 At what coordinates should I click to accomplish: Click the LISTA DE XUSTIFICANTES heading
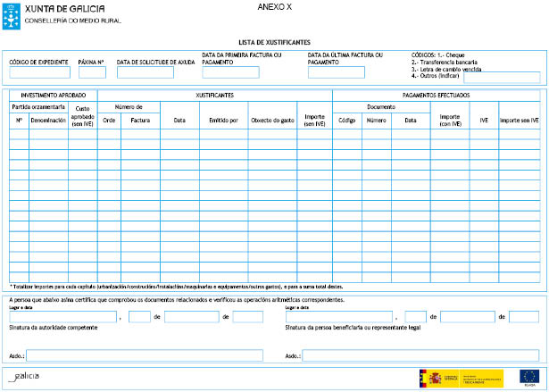275,42
